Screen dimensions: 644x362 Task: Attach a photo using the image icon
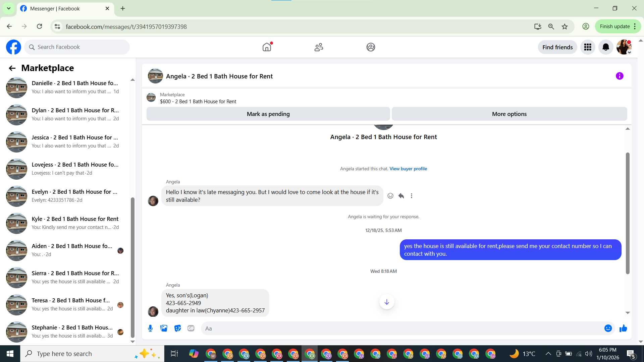[x=164, y=328]
